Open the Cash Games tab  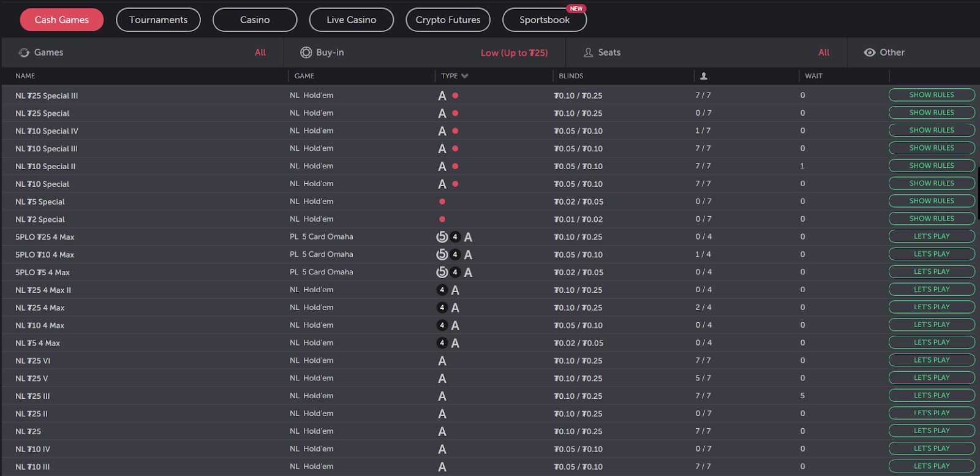[62, 20]
